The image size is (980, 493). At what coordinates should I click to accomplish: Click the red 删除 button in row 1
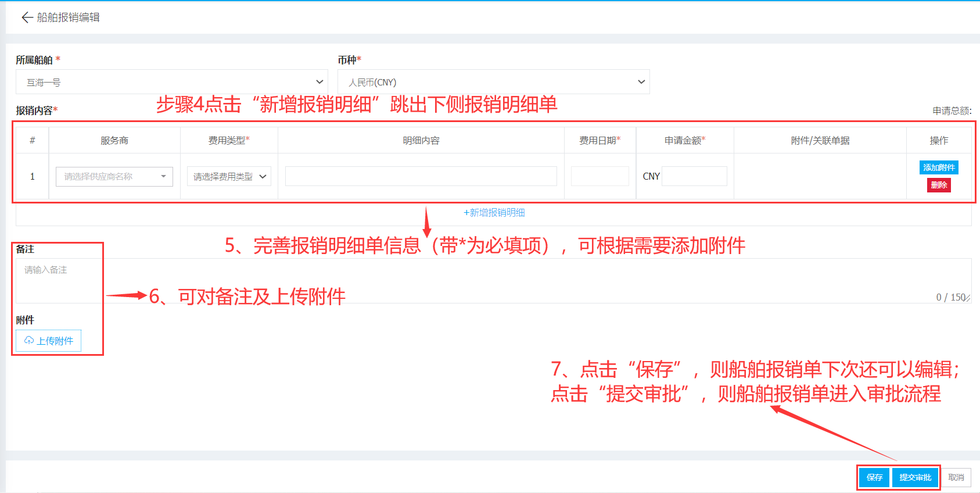click(939, 185)
